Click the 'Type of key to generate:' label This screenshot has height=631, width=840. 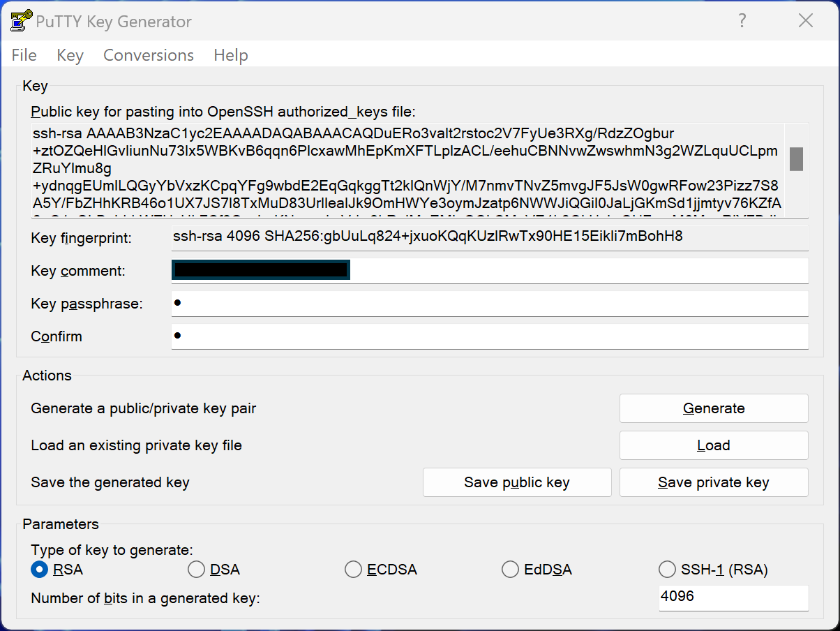[112, 550]
